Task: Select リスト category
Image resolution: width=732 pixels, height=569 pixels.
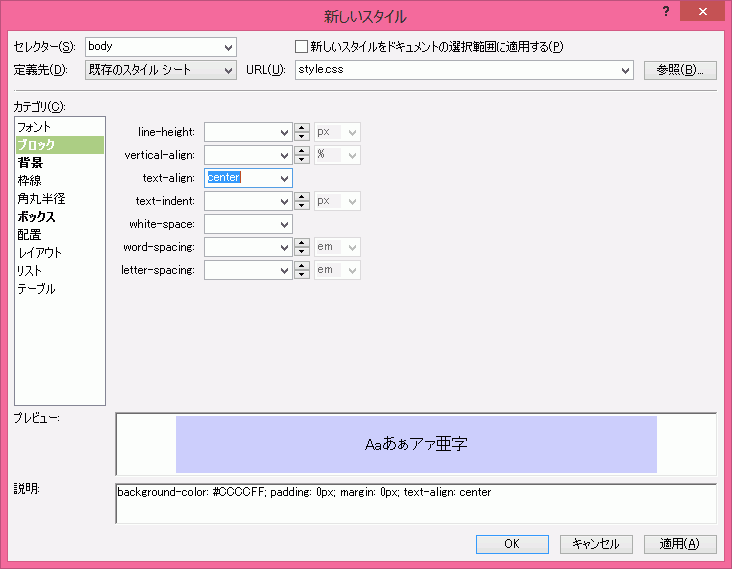Action: (x=60, y=271)
